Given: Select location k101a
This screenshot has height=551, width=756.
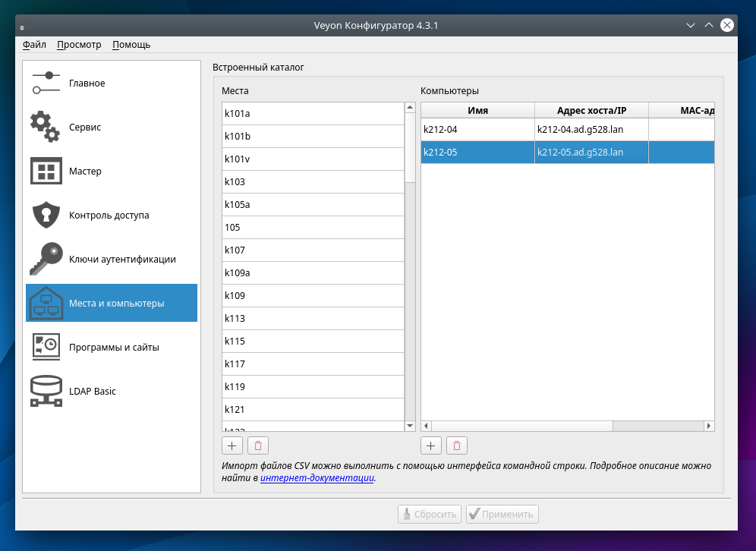Looking at the screenshot, I should [x=313, y=114].
